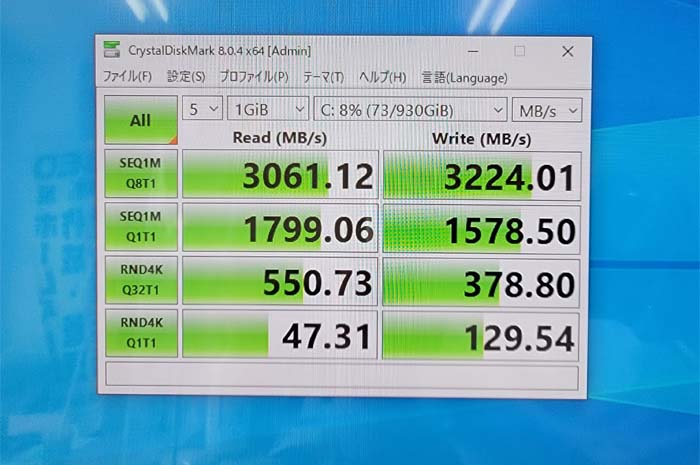
Task: Open the drive selector showing C: 8% (73/930GiB)
Action: tap(410, 110)
